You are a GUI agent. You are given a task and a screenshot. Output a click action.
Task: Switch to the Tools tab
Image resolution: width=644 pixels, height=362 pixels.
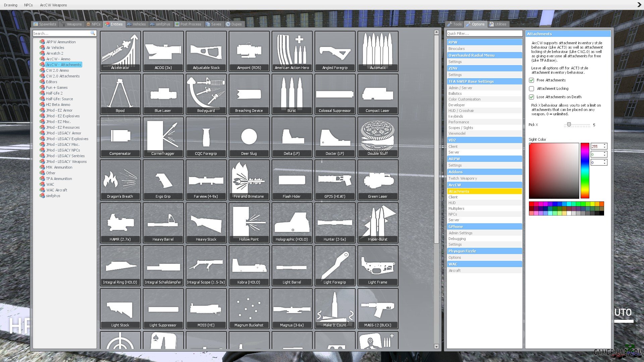pyautogui.click(x=454, y=24)
